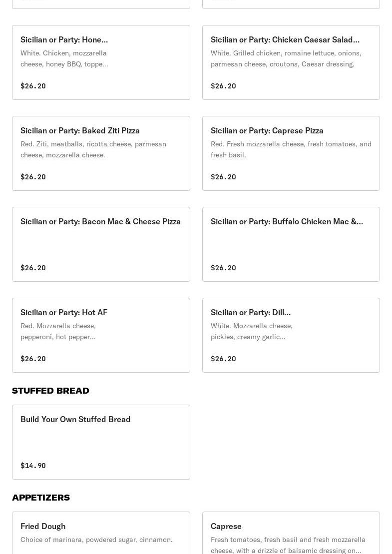Click the Stuffed Bread section heading
The width and height of the screenshot is (392, 554).
tap(50, 391)
